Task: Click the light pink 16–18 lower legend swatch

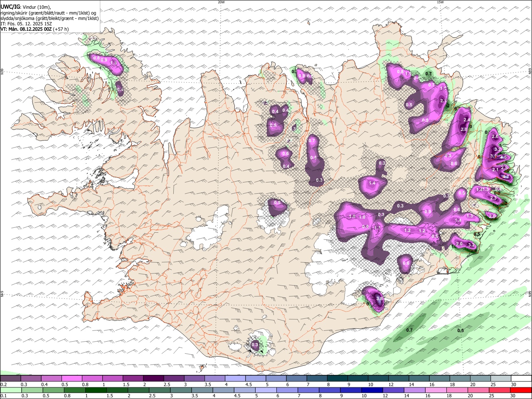Action: [436, 390]
